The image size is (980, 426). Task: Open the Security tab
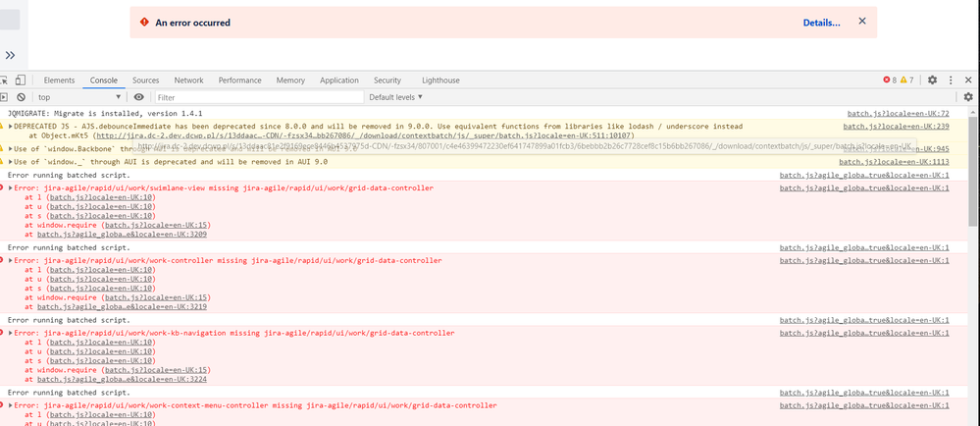387,80
